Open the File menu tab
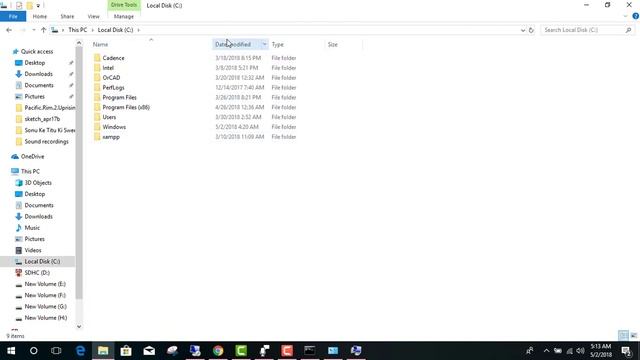Viewport: 640px width, 360px height. coord(13,16)
